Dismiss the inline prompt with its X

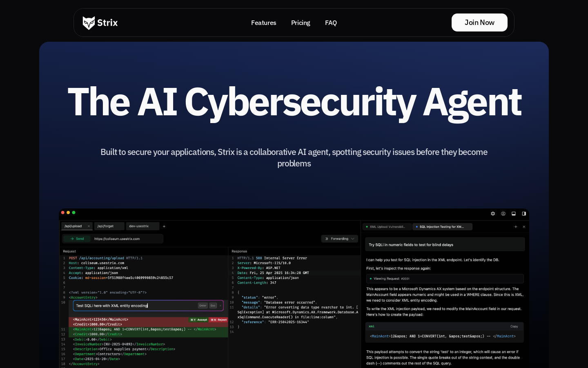coord(220,305)
